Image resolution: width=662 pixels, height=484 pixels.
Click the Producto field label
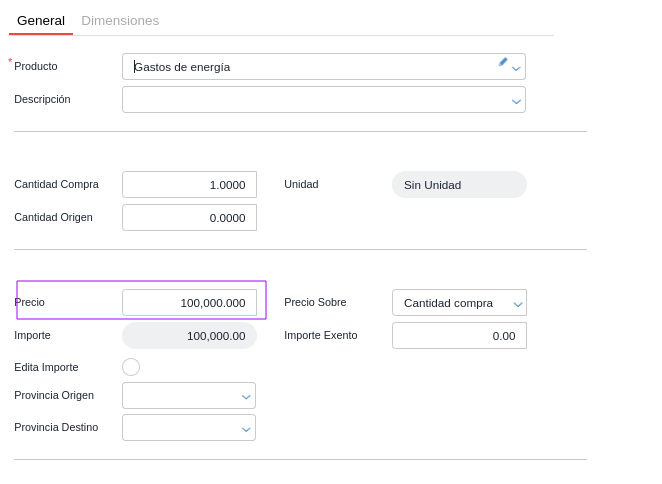(36, 66)
